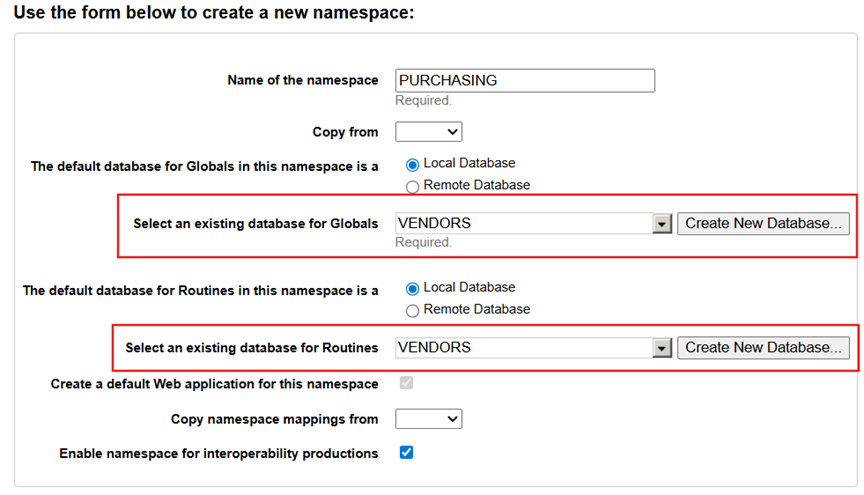This screenshot has width=864, height=495.
Task: Click the default Web application checkbox
Action: pyautogui.click(x=406, y=384)
